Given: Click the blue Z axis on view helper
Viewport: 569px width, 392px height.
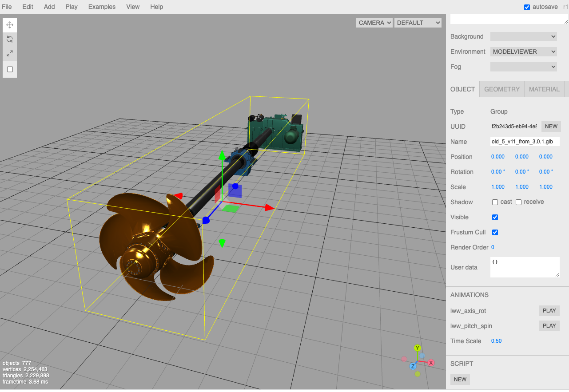Looking at the screenshot, I should [413, 366].
